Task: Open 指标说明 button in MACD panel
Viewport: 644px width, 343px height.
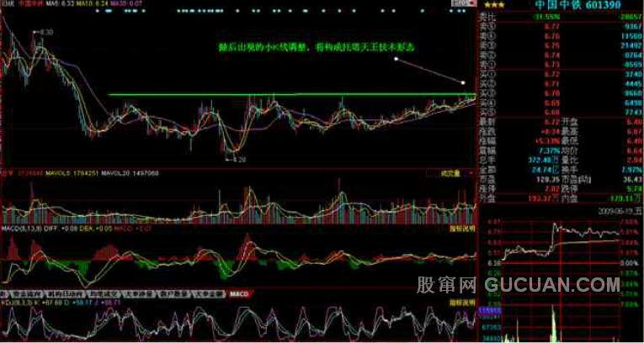Action: point(460,230)
